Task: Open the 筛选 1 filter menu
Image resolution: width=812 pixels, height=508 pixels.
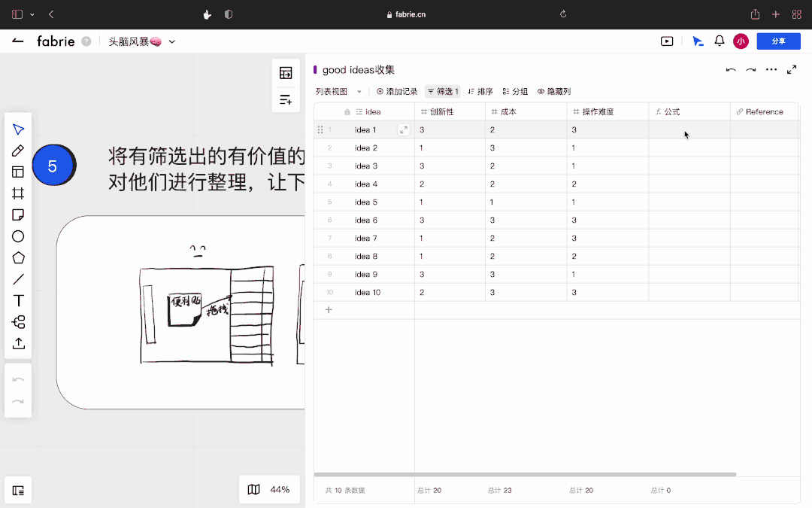Action: pyautogui.click(x=443, y=91)
